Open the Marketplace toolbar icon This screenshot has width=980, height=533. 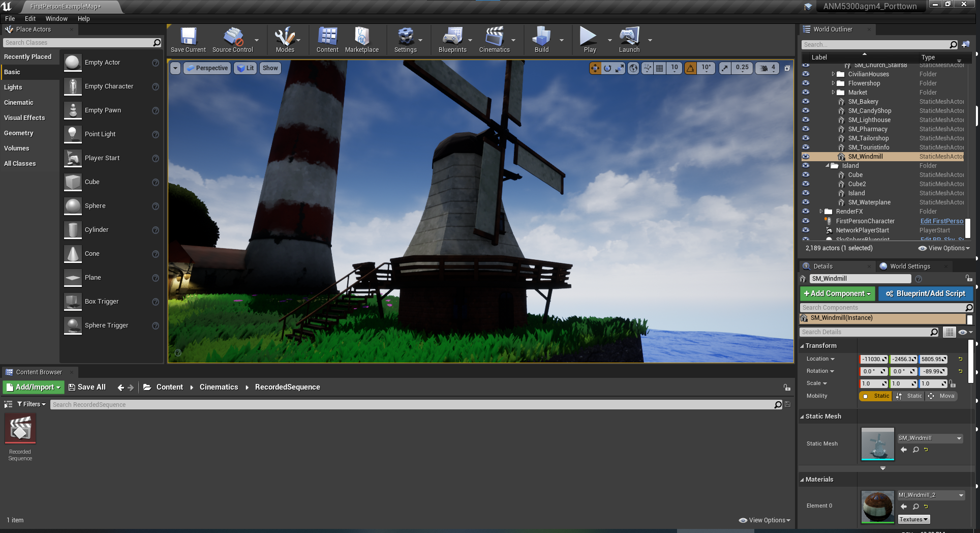[x=362, y=40]
